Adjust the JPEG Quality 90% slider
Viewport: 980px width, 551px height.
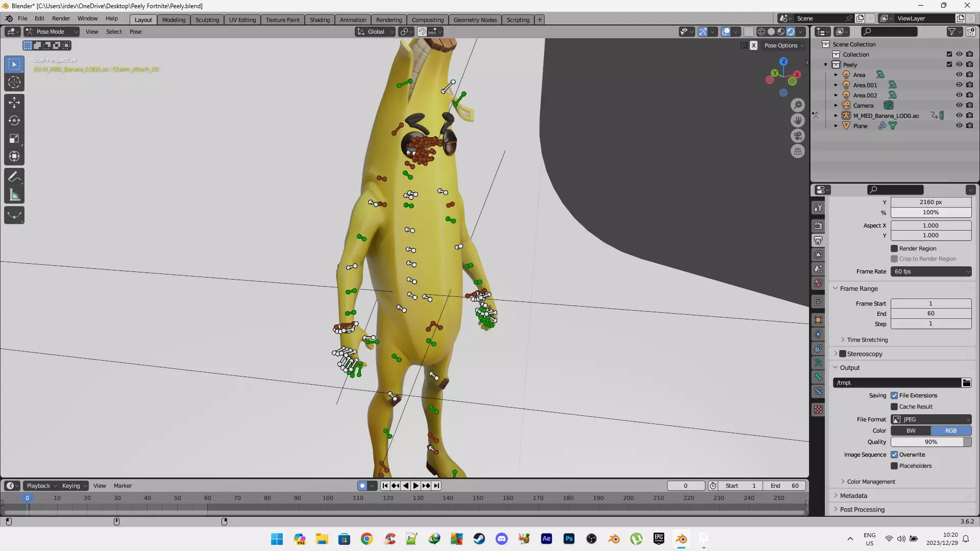(x=931, y=442)
